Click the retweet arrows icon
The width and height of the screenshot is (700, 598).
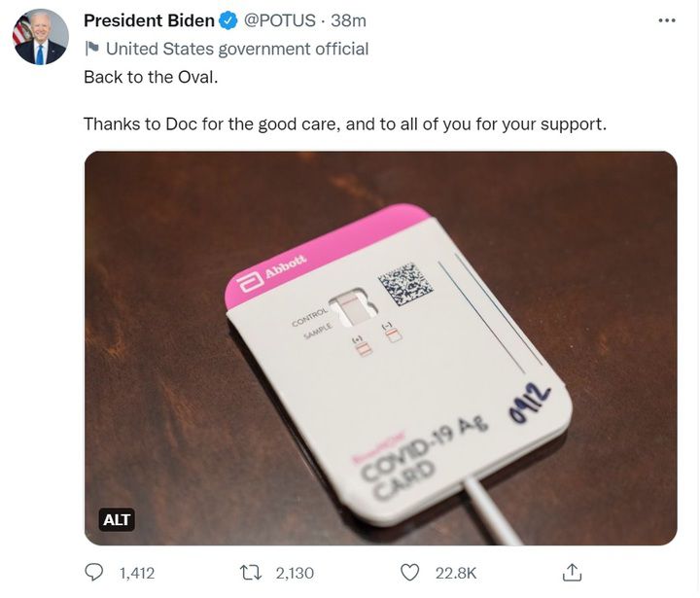tap(249, 573)
